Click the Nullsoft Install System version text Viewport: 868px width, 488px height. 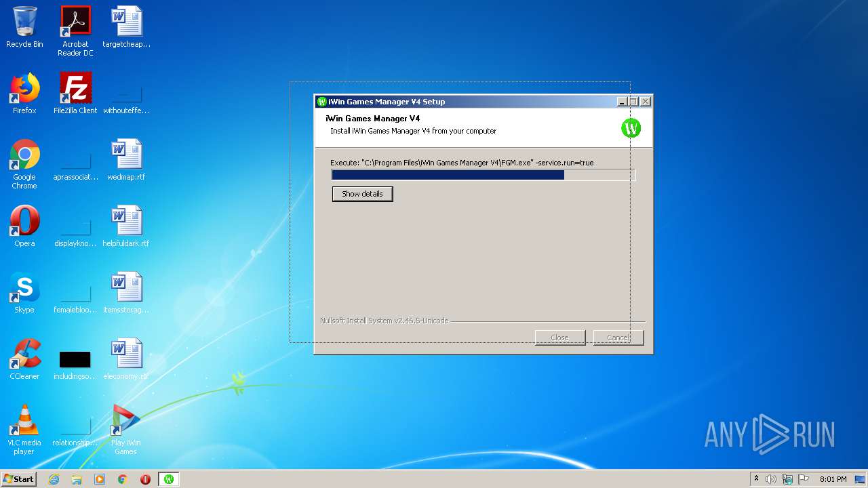[384, 321]
